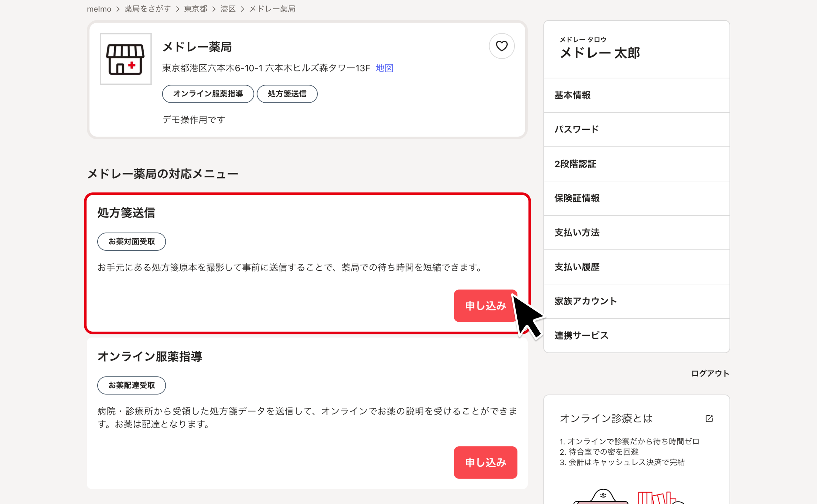This screenshot has height=504, width=817.
Task: Click the melmo breadcrumb link
Action: (x=99, y=9)
